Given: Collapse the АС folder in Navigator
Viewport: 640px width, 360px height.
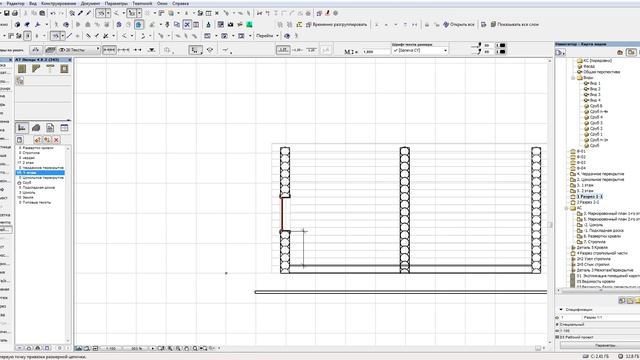Looking at the screenshot, I should (567, 208).
